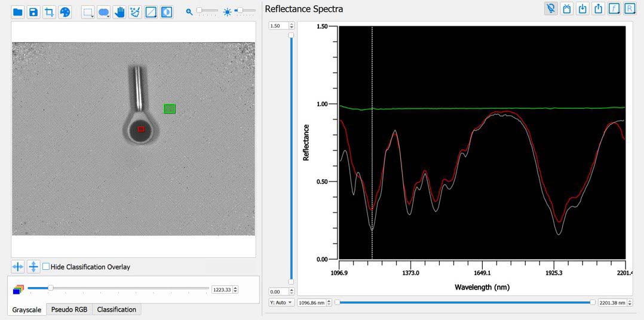This screenshot has width=644, height=320.
Task: Click the fit width horizontal arrows button
Action: (19, 267)
